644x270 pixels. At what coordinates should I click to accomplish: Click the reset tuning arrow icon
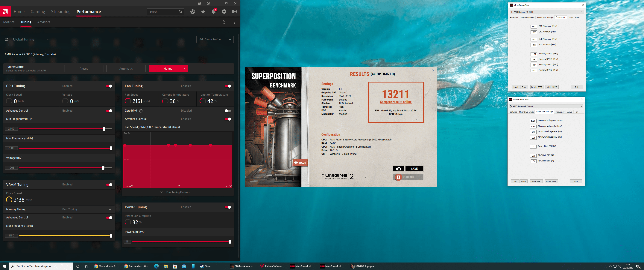[x=224, y=22]
